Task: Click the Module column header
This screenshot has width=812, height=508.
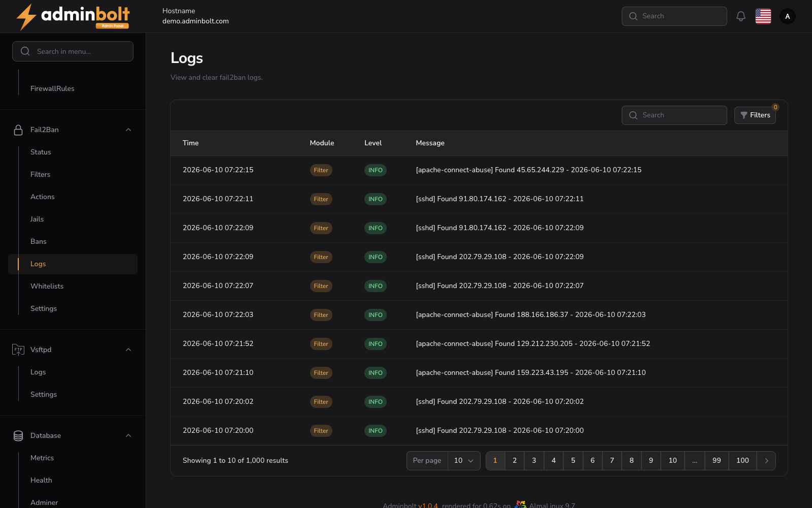Action: pos(322,143)
